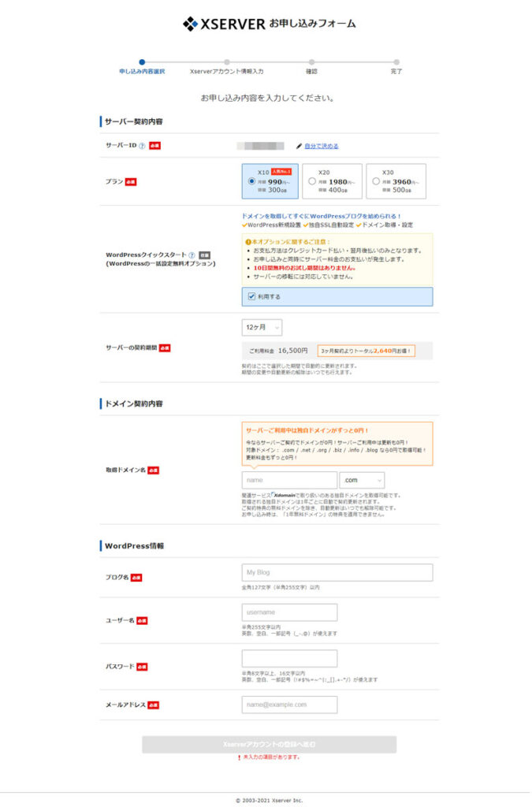Click the サーバーご利用中は独自ドメインがずっと0円 banner text
Screen dimensions: 532x807
[307, 431]
